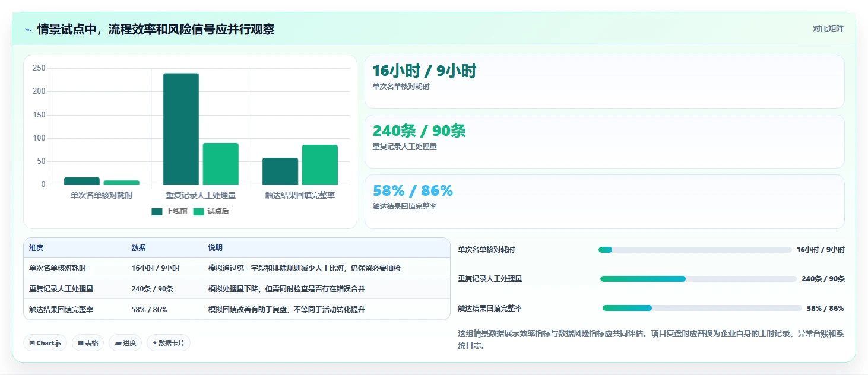Click the 对比矩阵 label
Viewport: 868px width, 375px height.
828,28
